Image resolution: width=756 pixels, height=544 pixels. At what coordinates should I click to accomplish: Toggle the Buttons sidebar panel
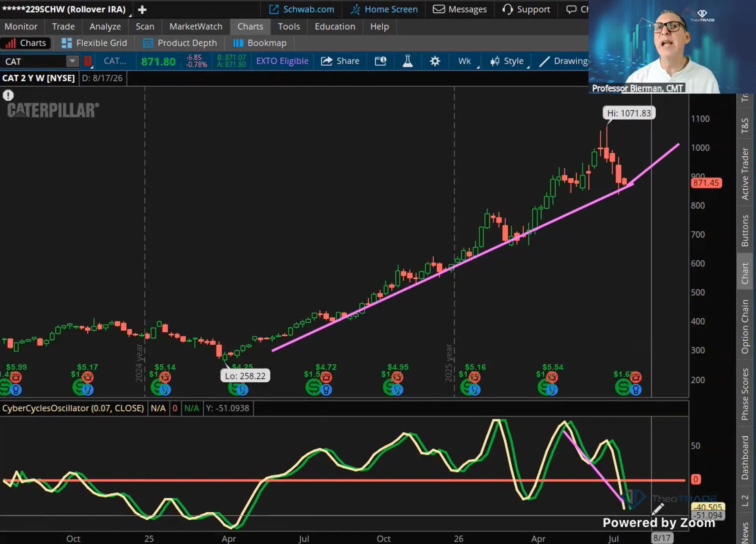point(745,230)
